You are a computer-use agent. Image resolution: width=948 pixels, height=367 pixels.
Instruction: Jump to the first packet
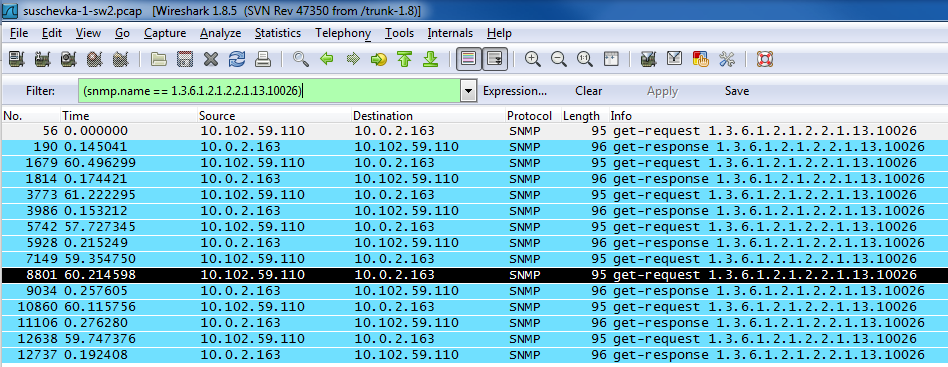[404, 59]
